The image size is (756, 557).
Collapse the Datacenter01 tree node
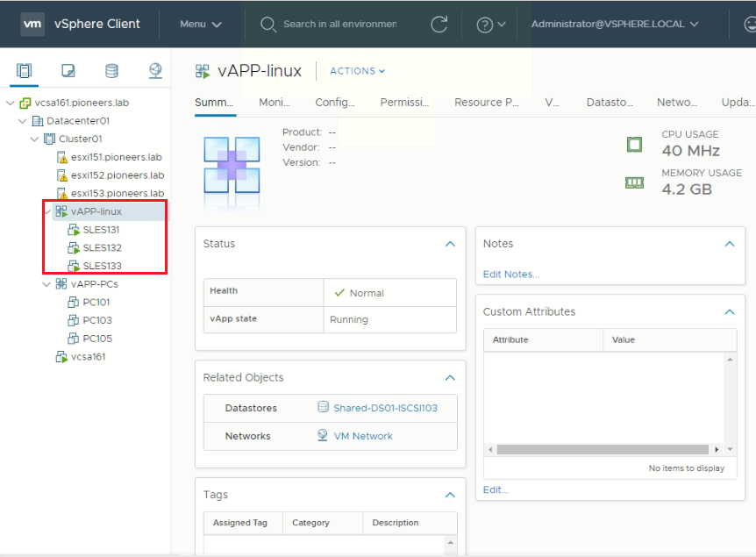click(22, 120)
